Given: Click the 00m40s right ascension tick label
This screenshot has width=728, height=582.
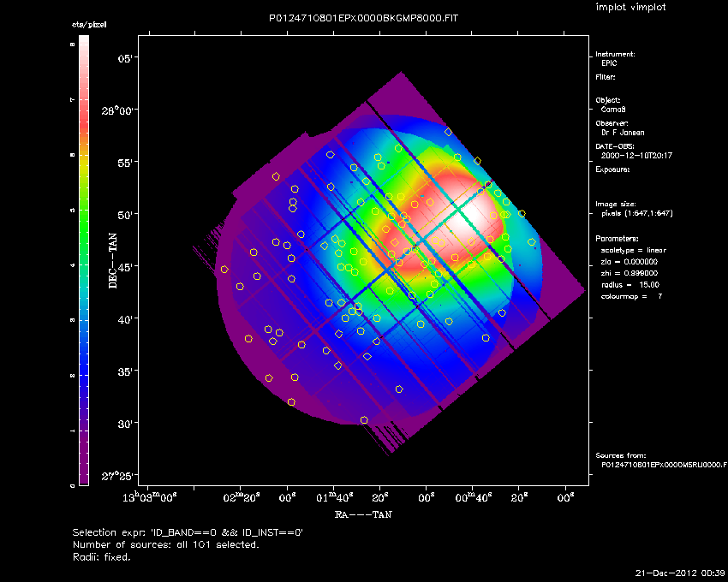Looking at the screenshot, I should [x=474, y=498].
